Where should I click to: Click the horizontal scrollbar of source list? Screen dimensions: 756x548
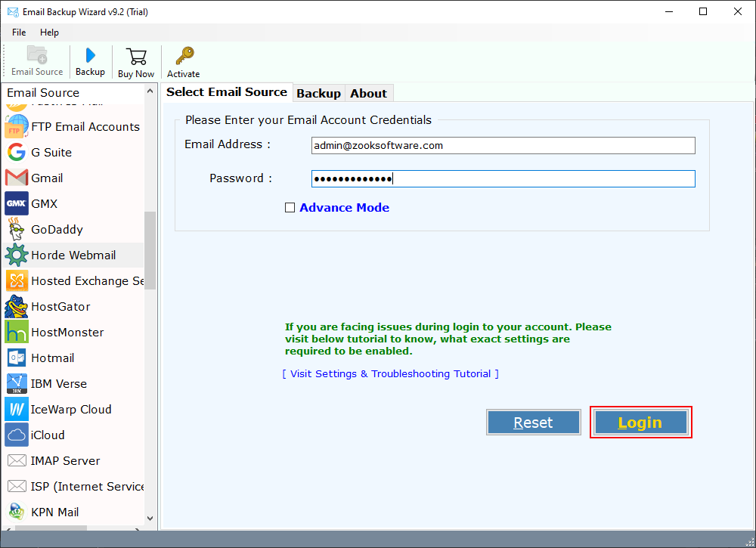pos(51,528)
